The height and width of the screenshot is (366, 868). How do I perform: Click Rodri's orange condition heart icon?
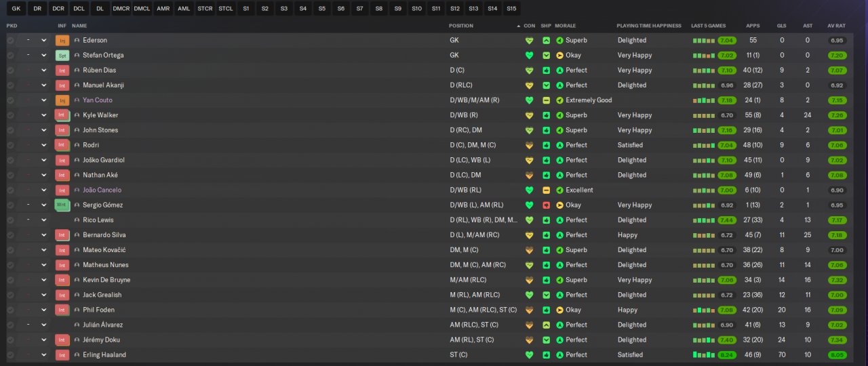click(530, 145)
